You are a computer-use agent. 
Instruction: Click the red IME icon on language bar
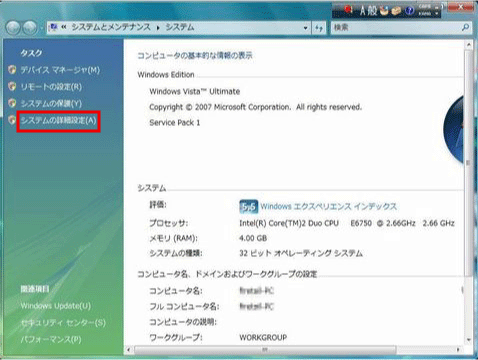(x=348, y=10)
